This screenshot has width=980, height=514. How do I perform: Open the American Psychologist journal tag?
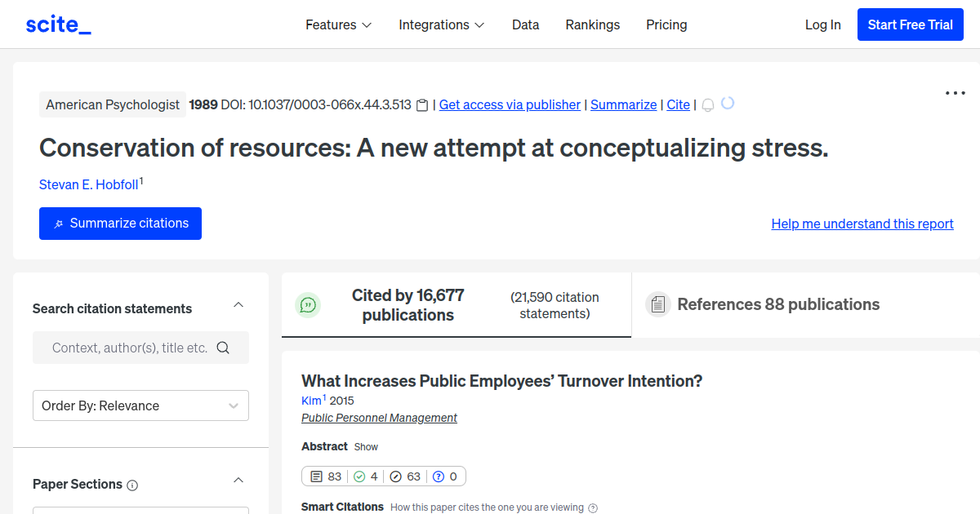[113, 104]
